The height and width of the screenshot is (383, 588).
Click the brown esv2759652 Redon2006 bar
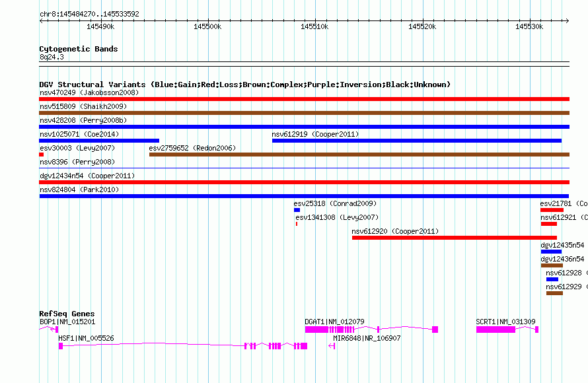click(359, 155)
